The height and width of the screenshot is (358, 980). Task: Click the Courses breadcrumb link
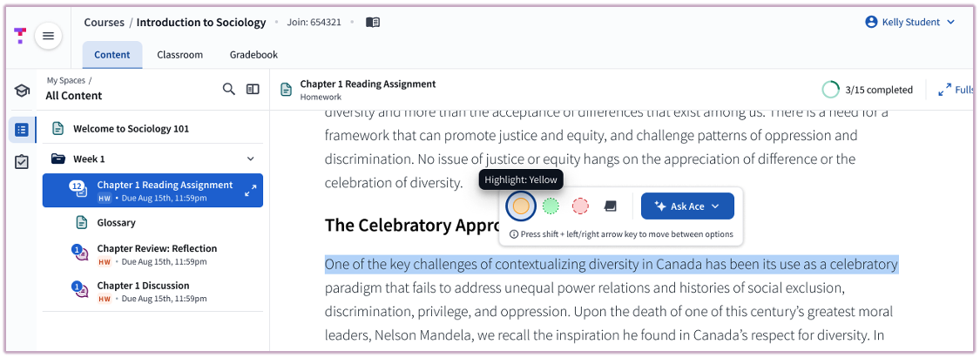click(x=104, y=23)
